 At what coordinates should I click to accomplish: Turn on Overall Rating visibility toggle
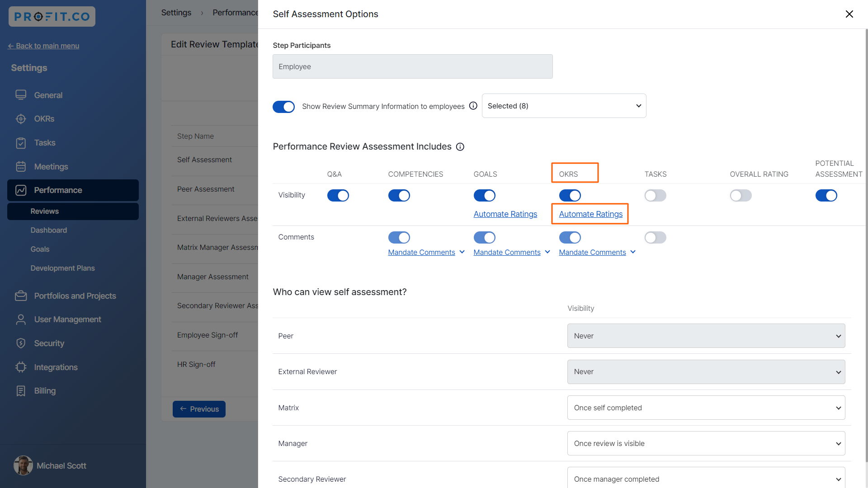coord(741,196)
